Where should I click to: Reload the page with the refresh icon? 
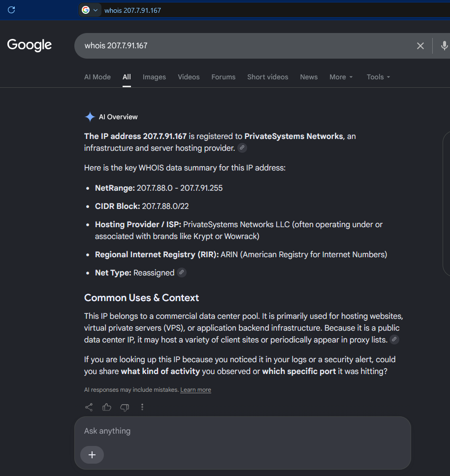(x=11, y=10)
